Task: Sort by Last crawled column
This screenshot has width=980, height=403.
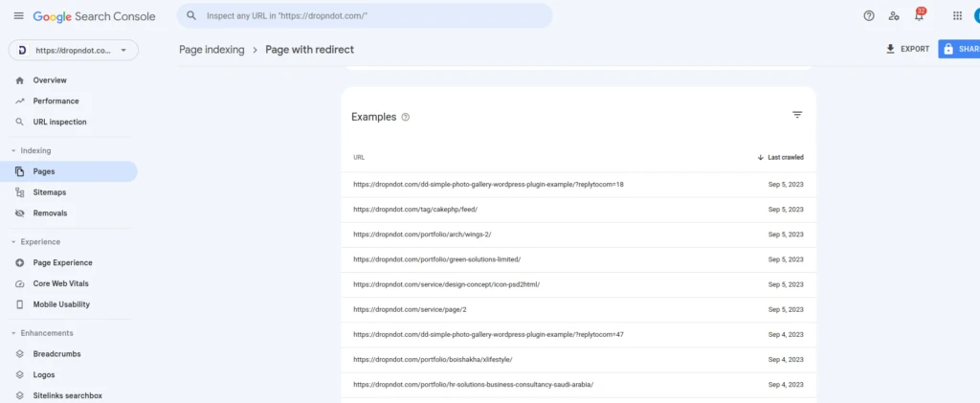Action: (x=780, y=157)
